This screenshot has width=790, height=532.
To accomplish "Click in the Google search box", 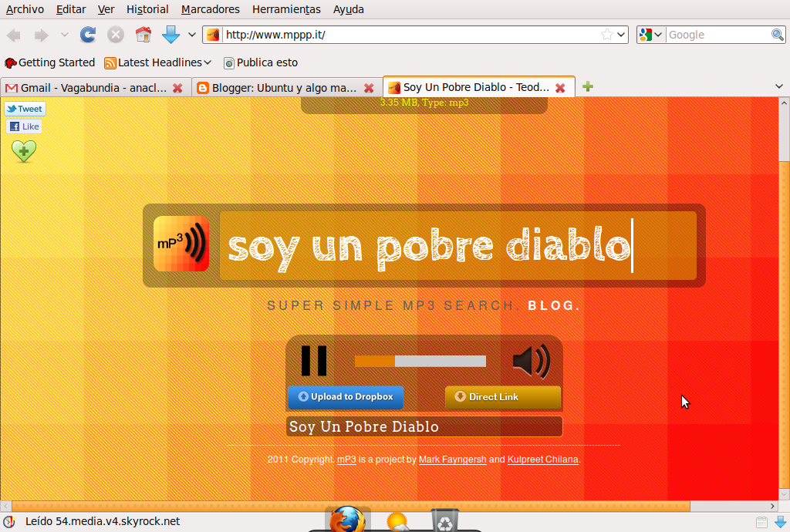I will (718, 35).
